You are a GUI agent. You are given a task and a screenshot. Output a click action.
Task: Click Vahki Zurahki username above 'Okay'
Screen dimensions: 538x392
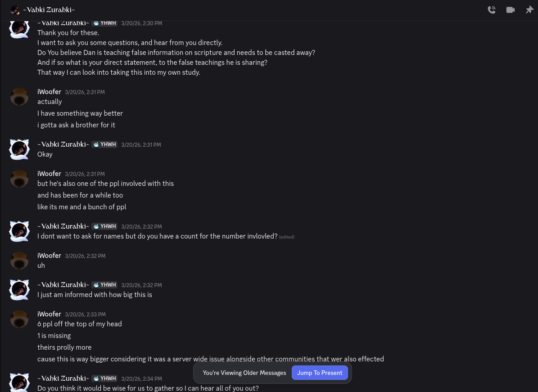pos(63,144)
